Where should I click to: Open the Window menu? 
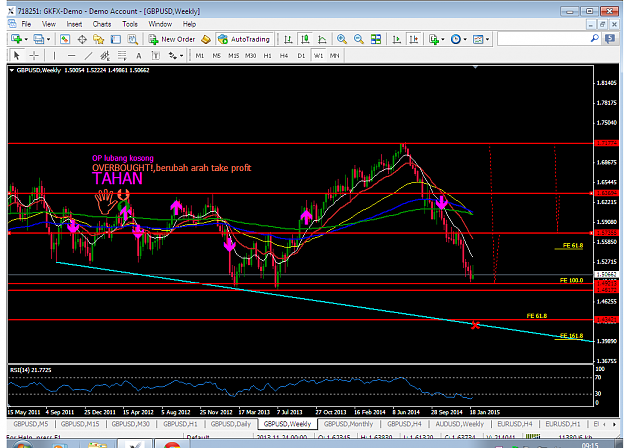[x=160, y=24]
